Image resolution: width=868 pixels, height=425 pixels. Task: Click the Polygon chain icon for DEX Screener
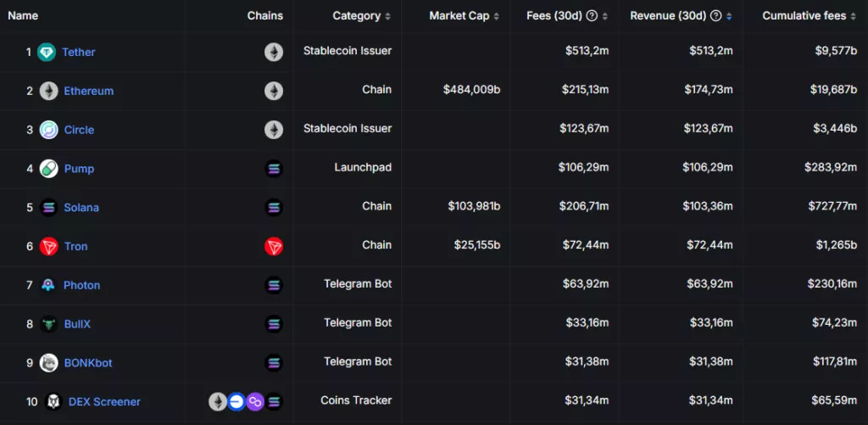(x=255, y=401)
